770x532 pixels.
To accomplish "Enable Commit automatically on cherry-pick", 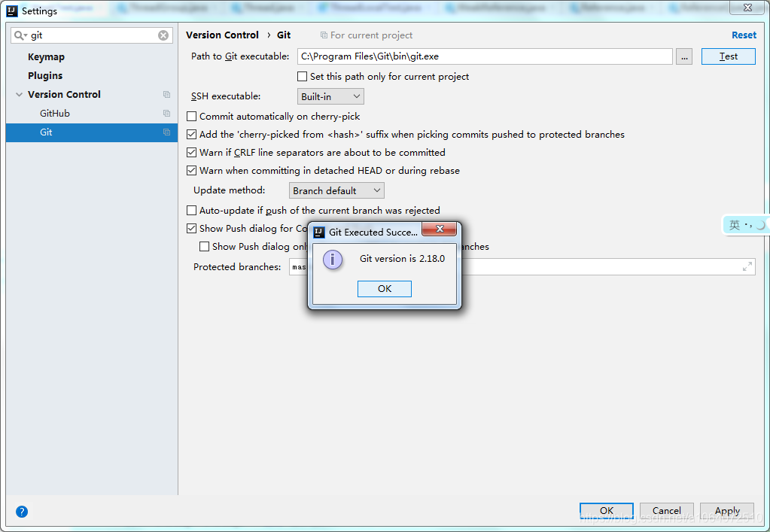I will (191, 117).
